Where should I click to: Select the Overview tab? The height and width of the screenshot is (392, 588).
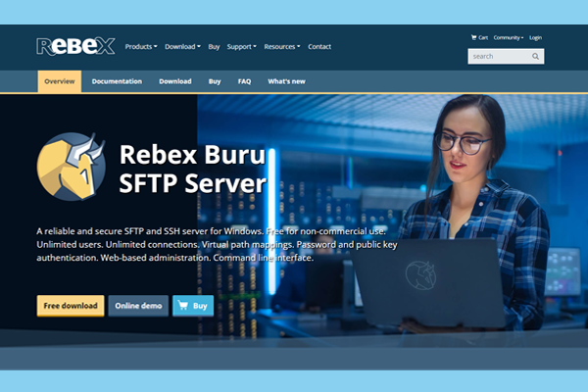(x=60, y=81)
